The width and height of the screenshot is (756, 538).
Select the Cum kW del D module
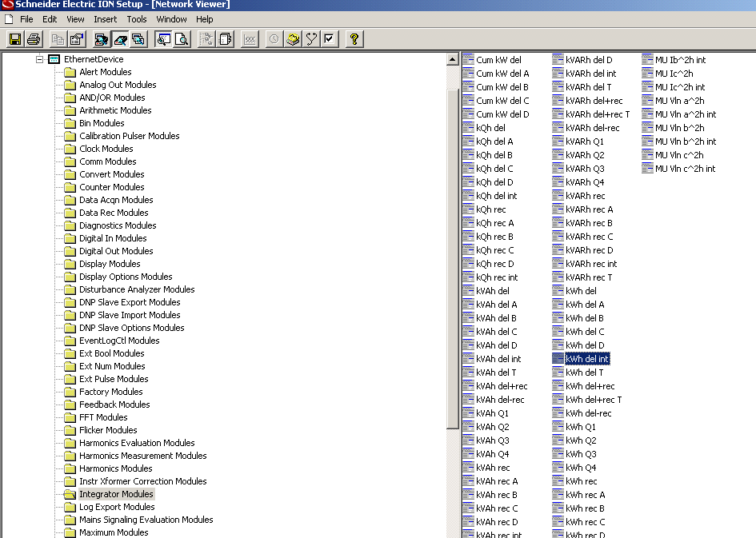click(502, 114)
